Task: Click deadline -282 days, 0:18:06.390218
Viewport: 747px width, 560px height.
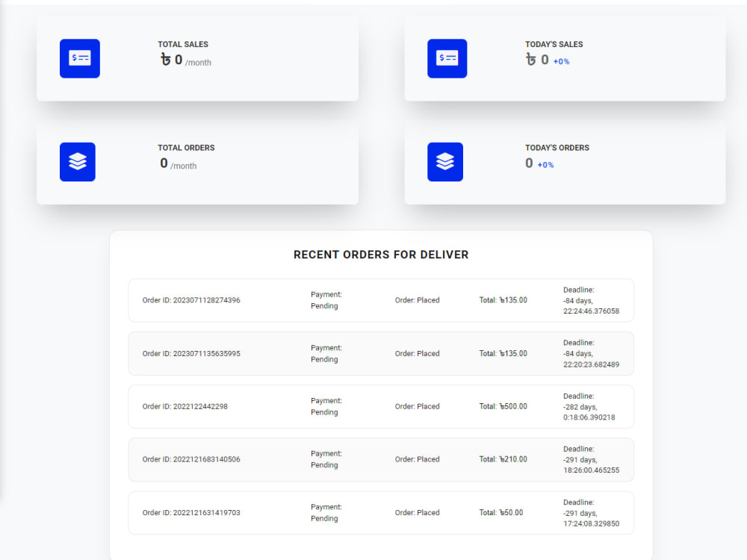Action: click(589, 407)
